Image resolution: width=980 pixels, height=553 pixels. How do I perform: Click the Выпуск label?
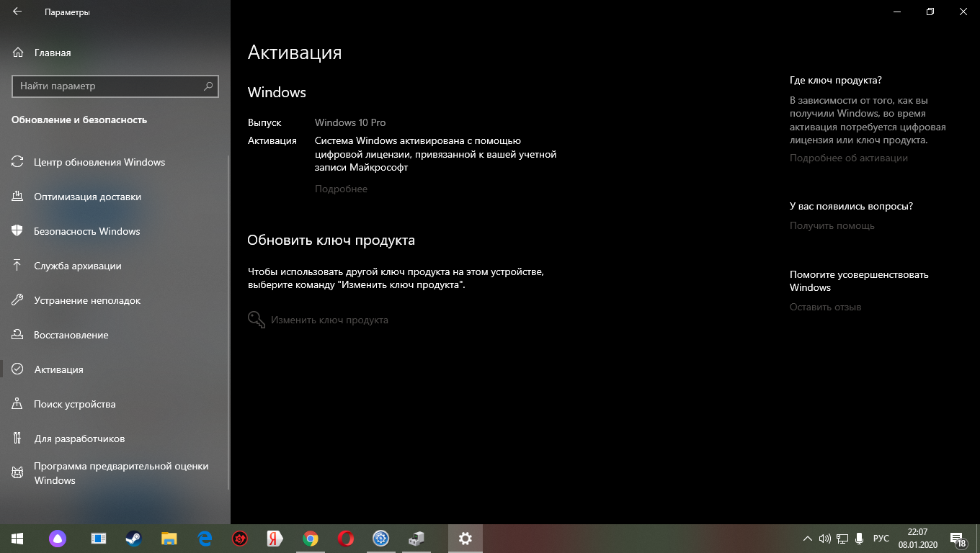(264, 122)
